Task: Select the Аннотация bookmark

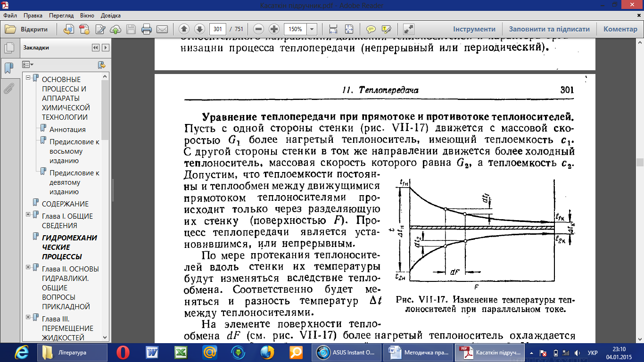Action: [67, 130]
